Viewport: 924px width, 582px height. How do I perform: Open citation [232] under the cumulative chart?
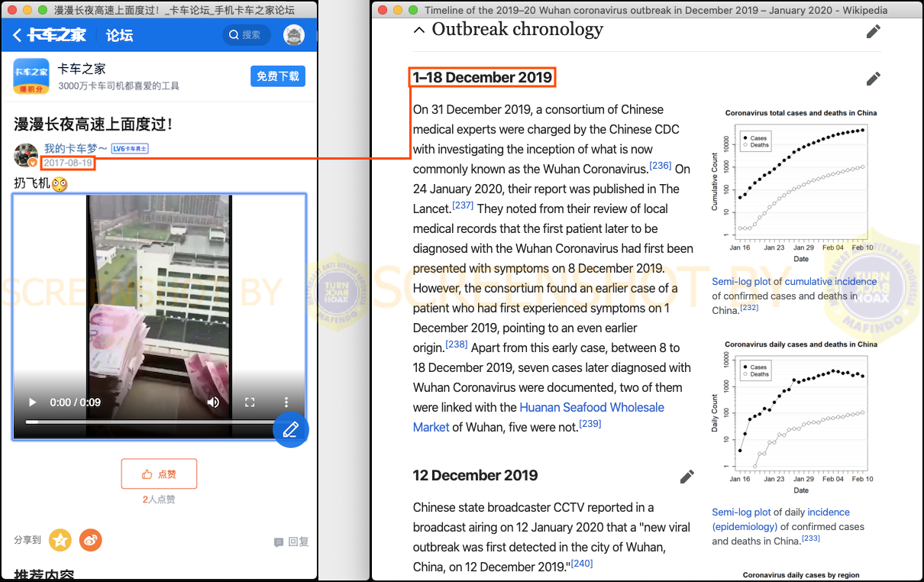(x=749, y=308)
